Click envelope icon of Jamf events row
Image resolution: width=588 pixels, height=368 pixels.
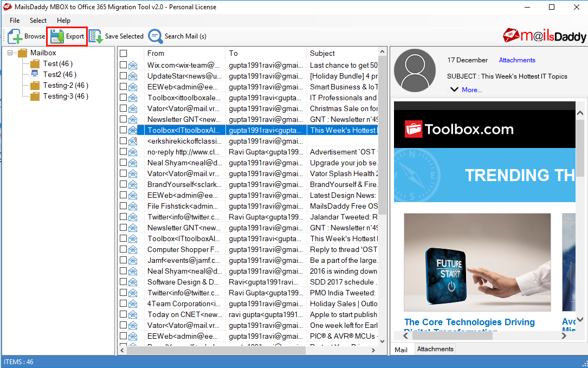click(x=133, y=260)
